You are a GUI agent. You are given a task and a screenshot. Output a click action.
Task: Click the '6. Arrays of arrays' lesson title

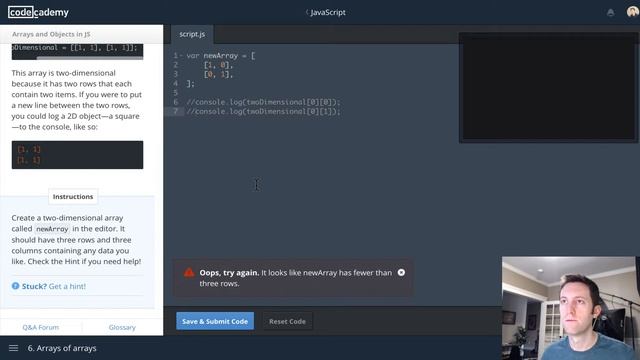click(x=62, y=348)
